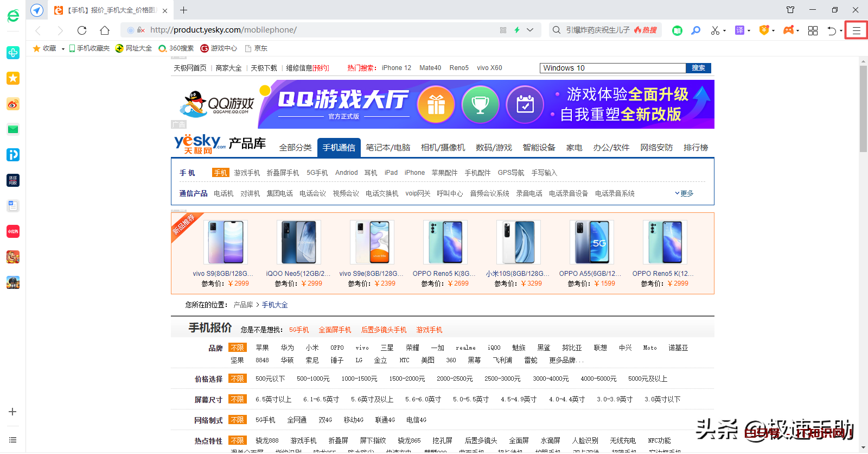This screenshot has height=454, width=868.
Task: Click the blue 搜索 button
Action: (x=698, y=68)
